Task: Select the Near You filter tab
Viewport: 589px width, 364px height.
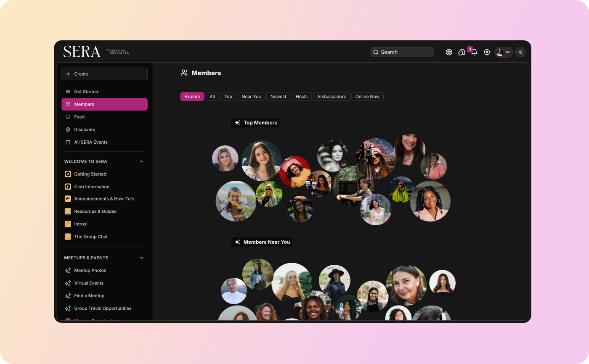Action: point(251,97)
